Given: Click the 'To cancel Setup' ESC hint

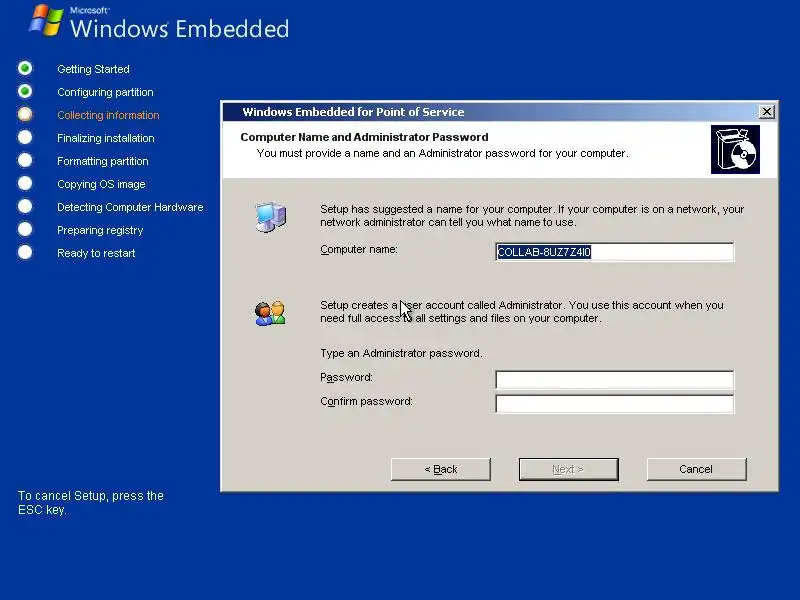Looking at the screenshot, I should click(x=91, y=503).
